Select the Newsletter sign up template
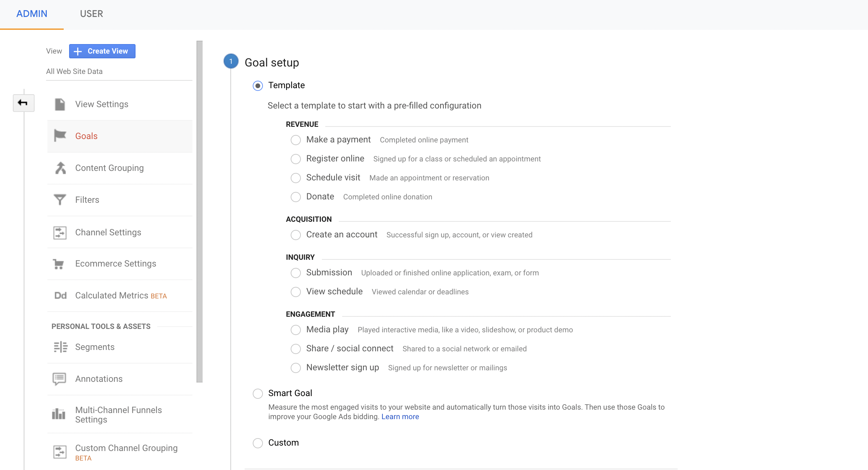This screenshot has height=470, width=868. 296,368
